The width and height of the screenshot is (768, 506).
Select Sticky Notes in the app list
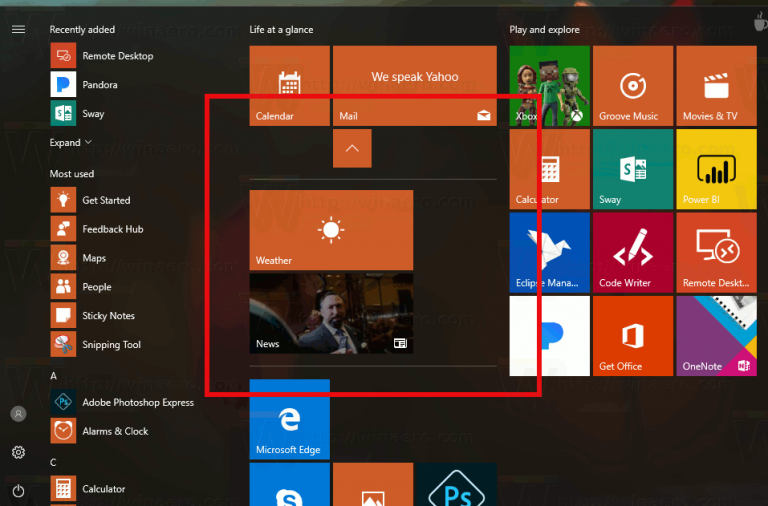[108, 316]
